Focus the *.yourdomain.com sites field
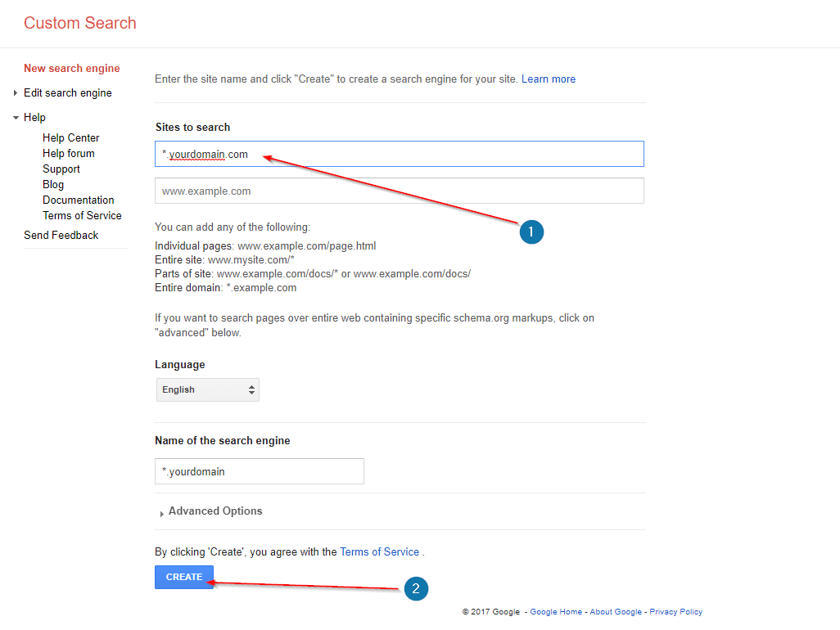The width and height of the screenshot is (840, 630). click(x=399, y=154)
